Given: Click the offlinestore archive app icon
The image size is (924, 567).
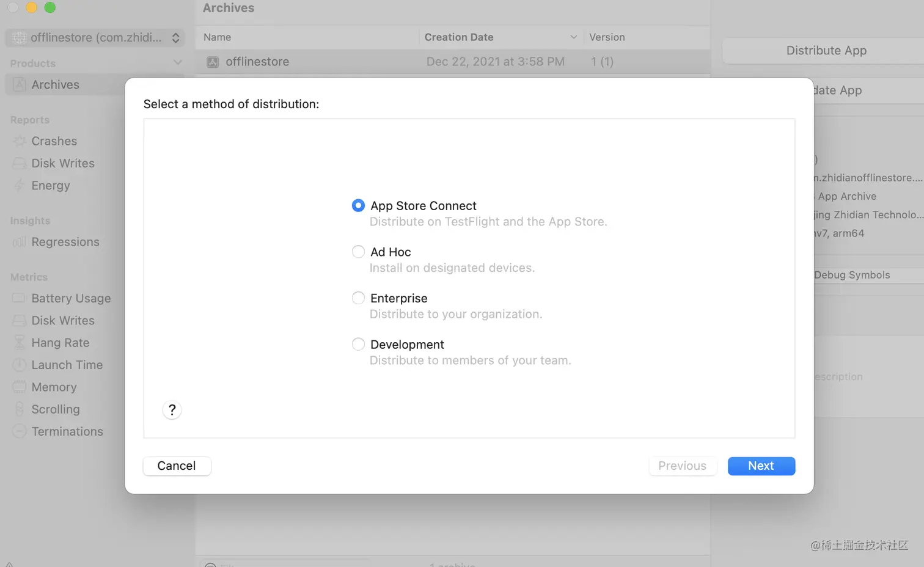Looking at the screenshot, I should click(x=213, y=62).
